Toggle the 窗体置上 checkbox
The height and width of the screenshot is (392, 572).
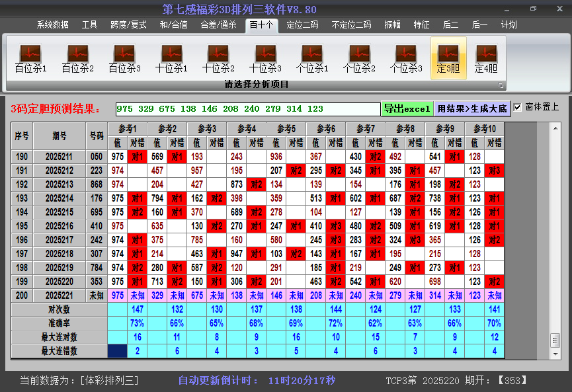(x=518, y=108)
